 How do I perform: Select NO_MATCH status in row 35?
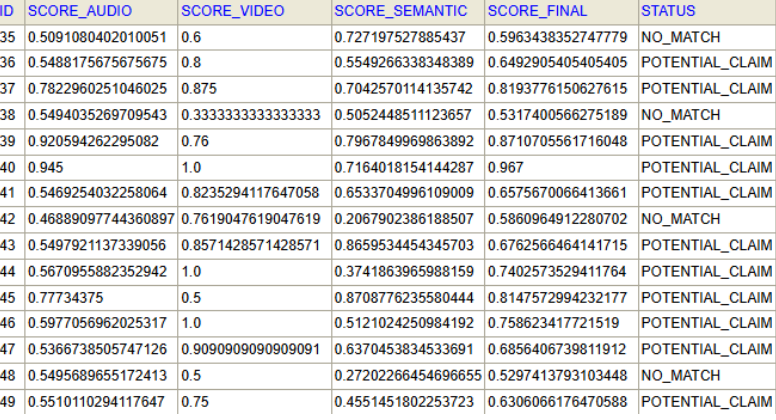[680, 37]
